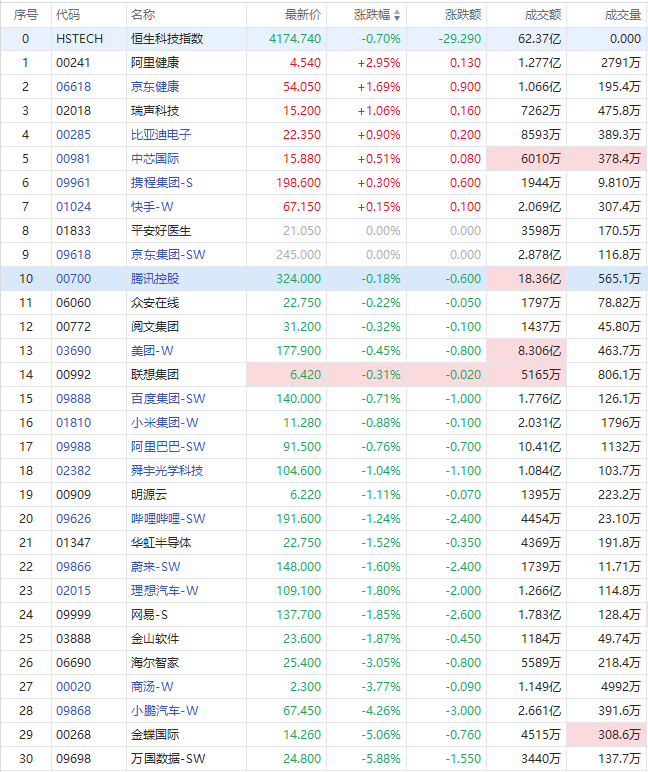Click 小鹏汽车-W change amount -3.000
Screen dimensions: 648x772
pyautogui.click(x=463, y=711)
